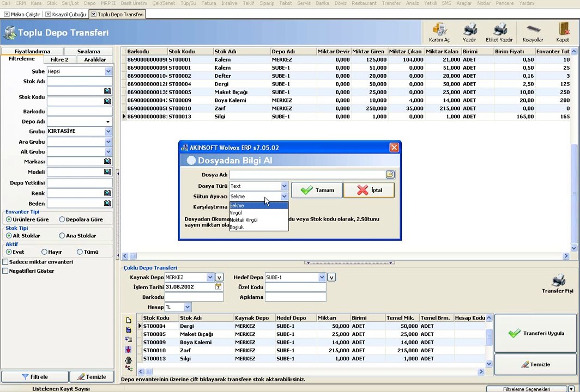Close the Dosyadan Bilgi Al dialog
This screenshot has width=580, height=392.
[x=394, y=148]
